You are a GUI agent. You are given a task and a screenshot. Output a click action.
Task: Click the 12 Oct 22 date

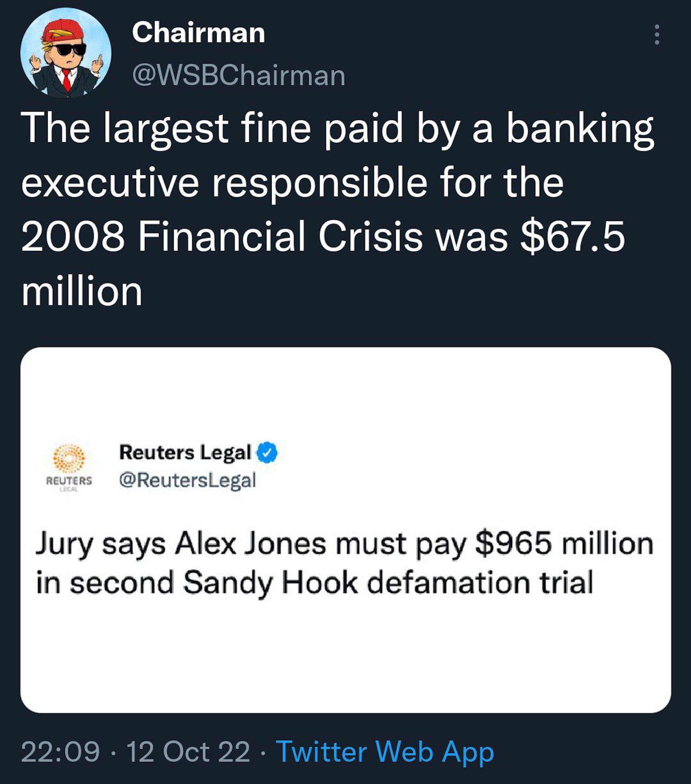[x=188, y=752]
